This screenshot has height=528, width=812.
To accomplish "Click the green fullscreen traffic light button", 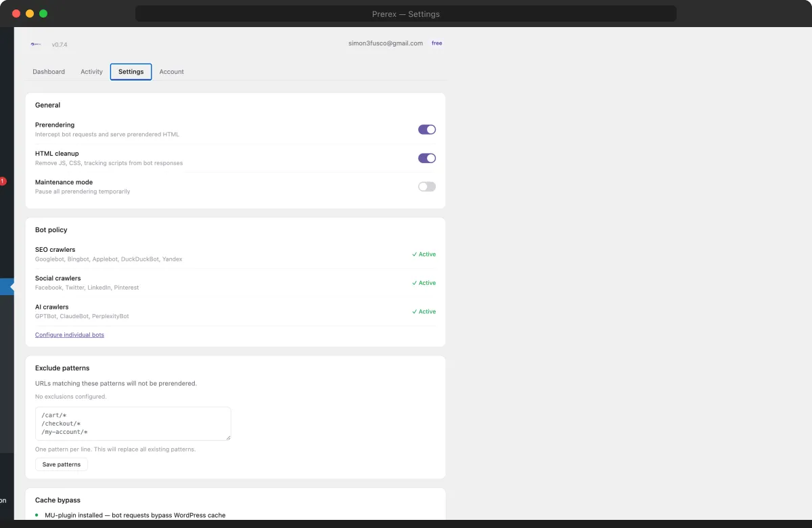I will tap(43, 13).
